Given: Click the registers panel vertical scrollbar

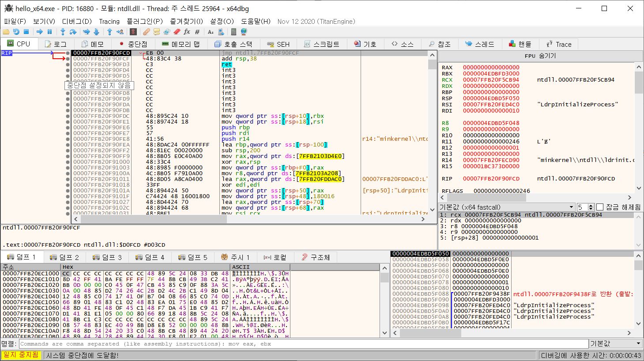Looking at the screenshot, I should pos(639,128).
